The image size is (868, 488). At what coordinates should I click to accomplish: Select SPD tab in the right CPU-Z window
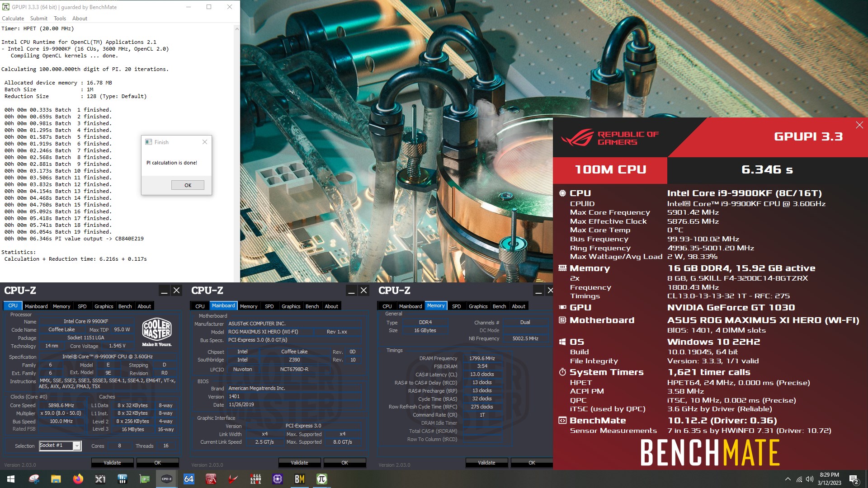[457, 306]
